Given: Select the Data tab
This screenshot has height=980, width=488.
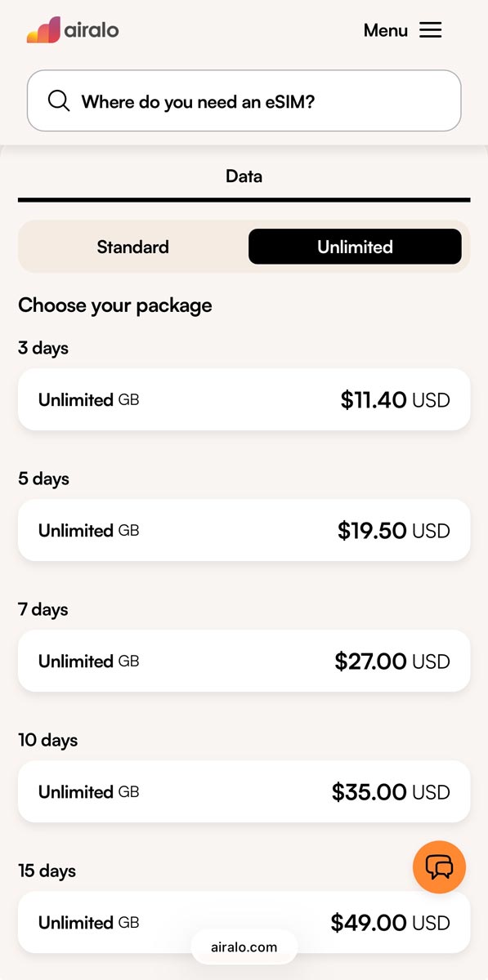Looking at the screenshot, I should coord(244,176).
